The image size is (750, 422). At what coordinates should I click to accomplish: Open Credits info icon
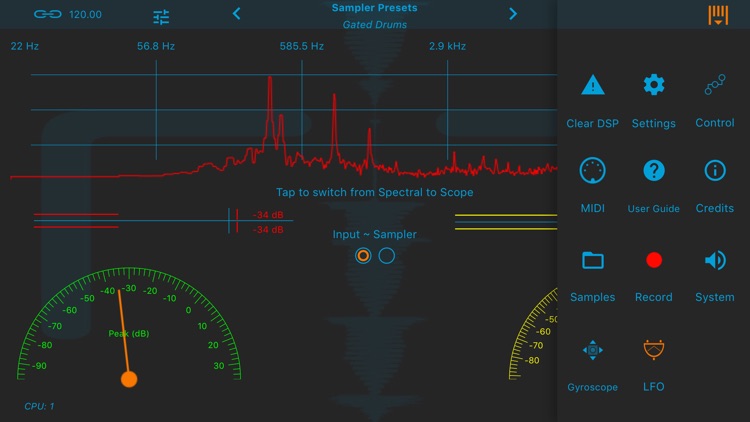[x=715, y=170]
